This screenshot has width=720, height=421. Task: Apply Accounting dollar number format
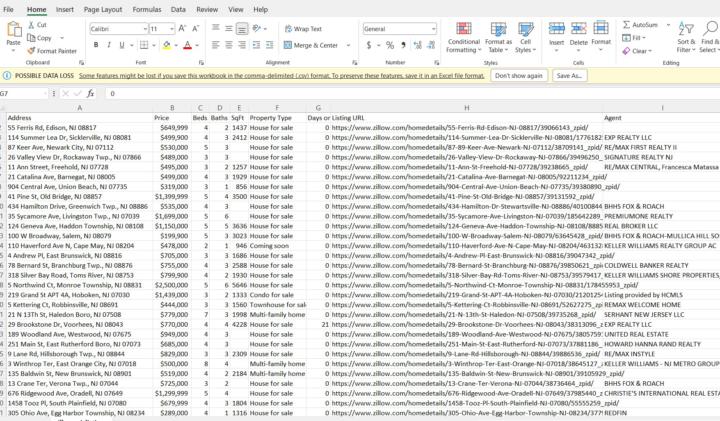tap(369, 45)
